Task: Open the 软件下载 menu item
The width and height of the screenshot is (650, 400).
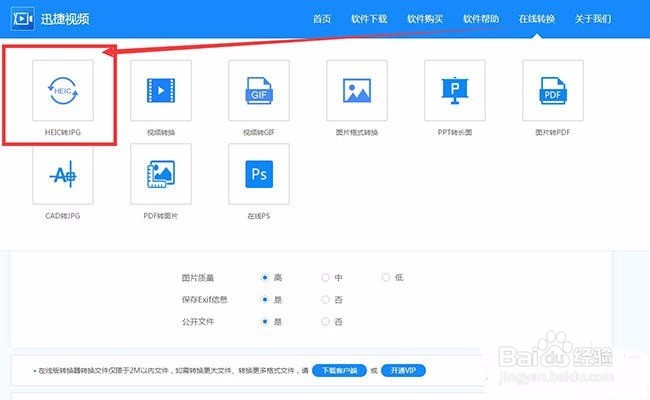Action: [369, 19]
